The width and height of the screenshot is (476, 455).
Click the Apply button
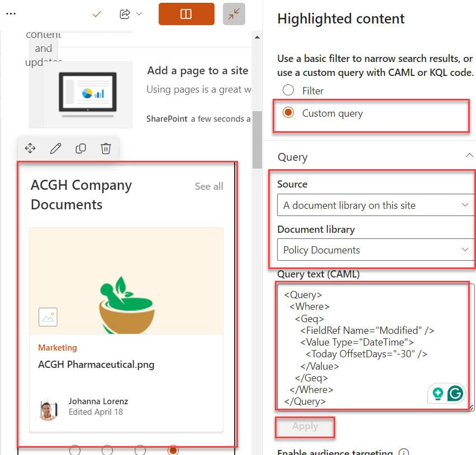click(305, 427)
